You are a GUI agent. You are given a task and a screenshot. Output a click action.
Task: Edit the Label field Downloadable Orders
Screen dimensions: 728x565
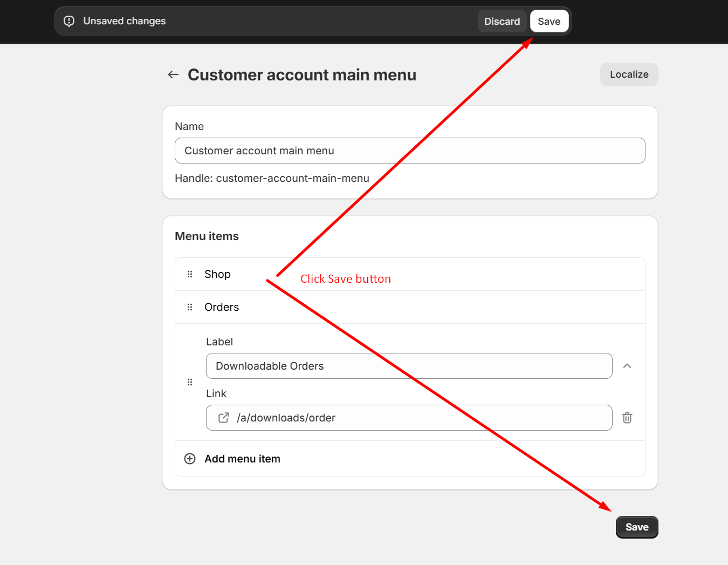coord(409,366)
